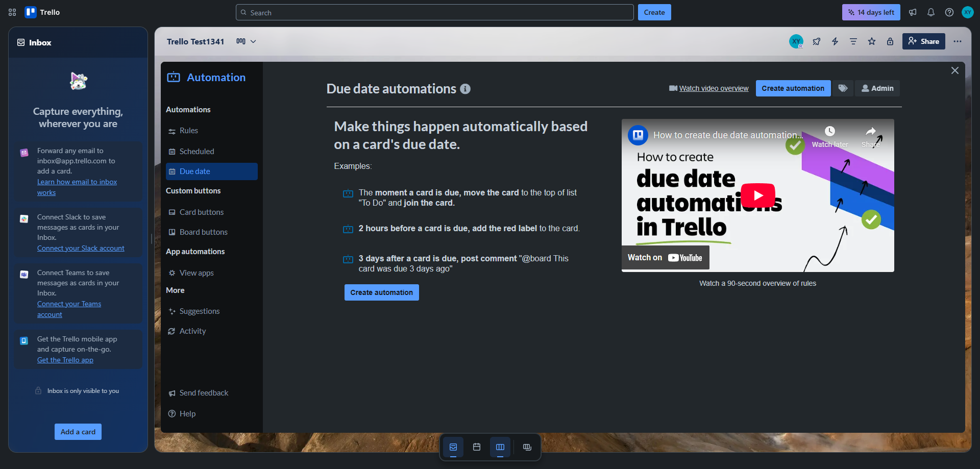Select the Due date automation section
980x469 pixels.
(212, 171)
